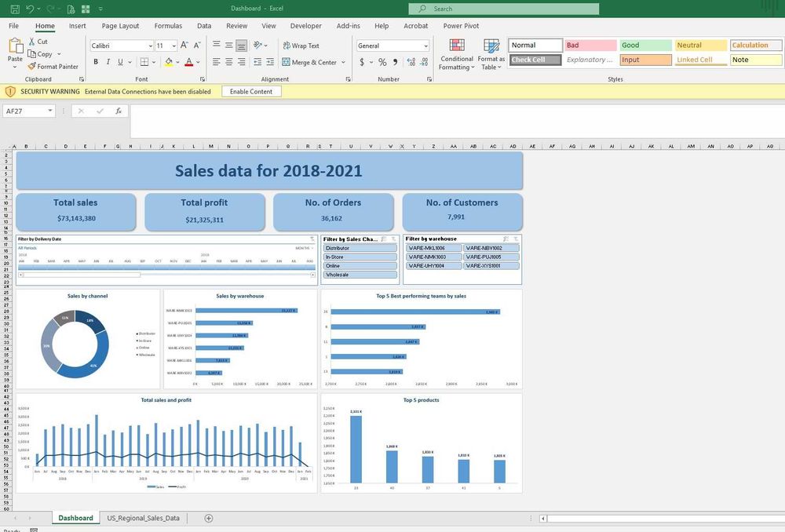Switch to the Insert tab
785x532 pixels.
[77, 26]
